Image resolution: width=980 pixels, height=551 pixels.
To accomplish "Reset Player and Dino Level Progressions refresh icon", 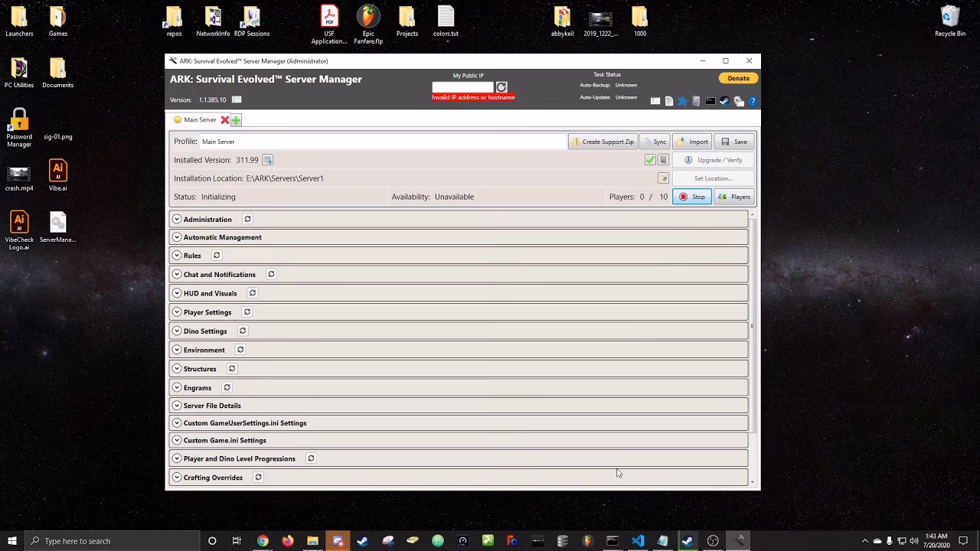I will (x=311, y=458).
